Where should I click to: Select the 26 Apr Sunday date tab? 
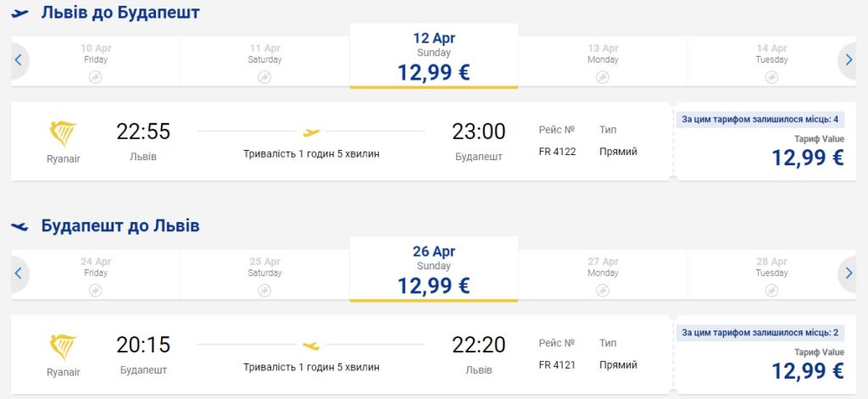pyautogui.click(x=433, y=269)
